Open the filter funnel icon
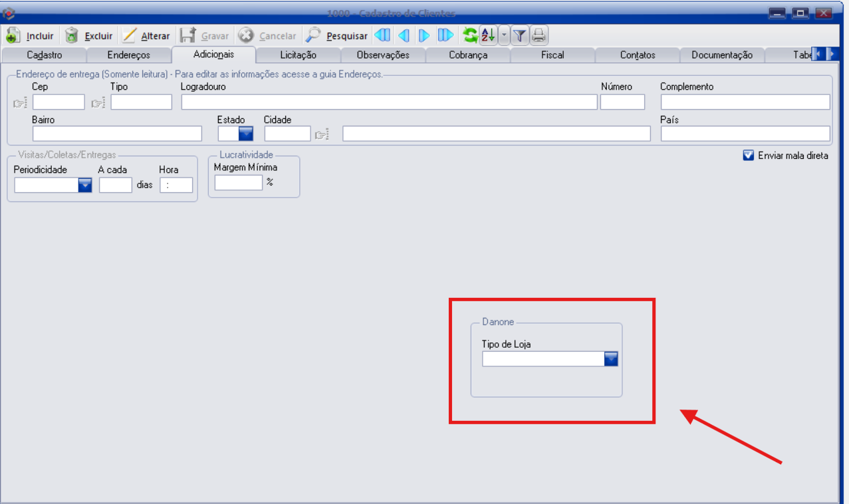The image size is (849, 504). tap(519, 35)
